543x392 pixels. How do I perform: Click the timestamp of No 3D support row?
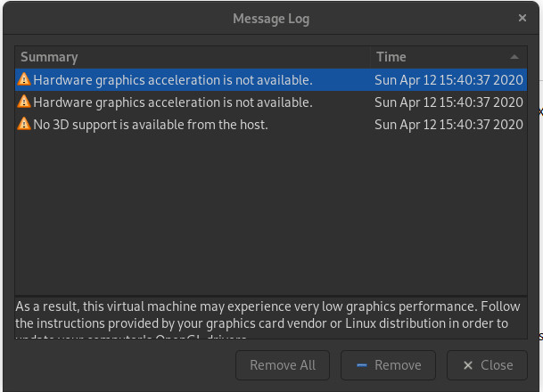click(448, 125)
